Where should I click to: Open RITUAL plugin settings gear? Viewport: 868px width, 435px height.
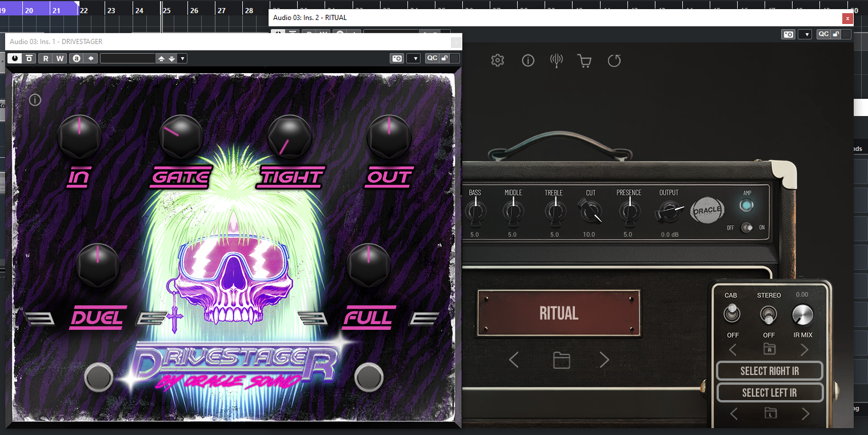[498, 61]
